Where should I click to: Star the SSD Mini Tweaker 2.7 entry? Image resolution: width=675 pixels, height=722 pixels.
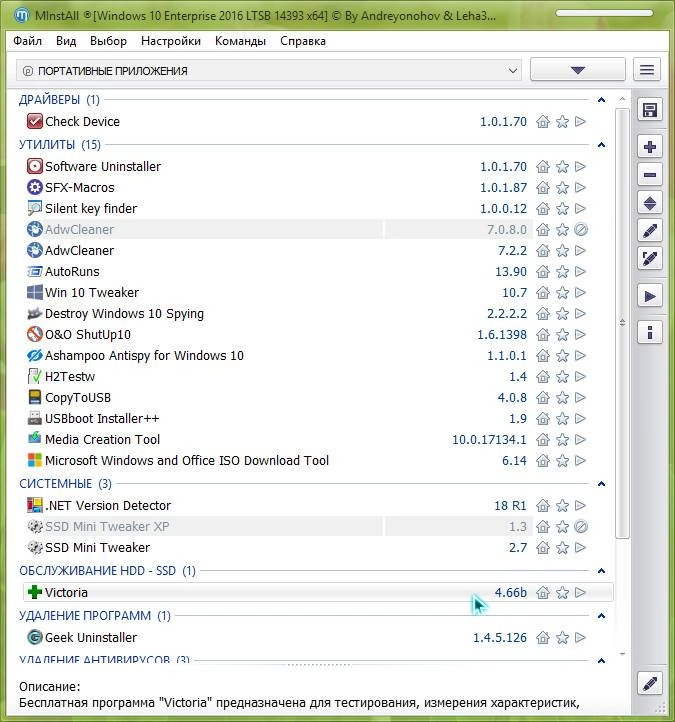point(562,547)
